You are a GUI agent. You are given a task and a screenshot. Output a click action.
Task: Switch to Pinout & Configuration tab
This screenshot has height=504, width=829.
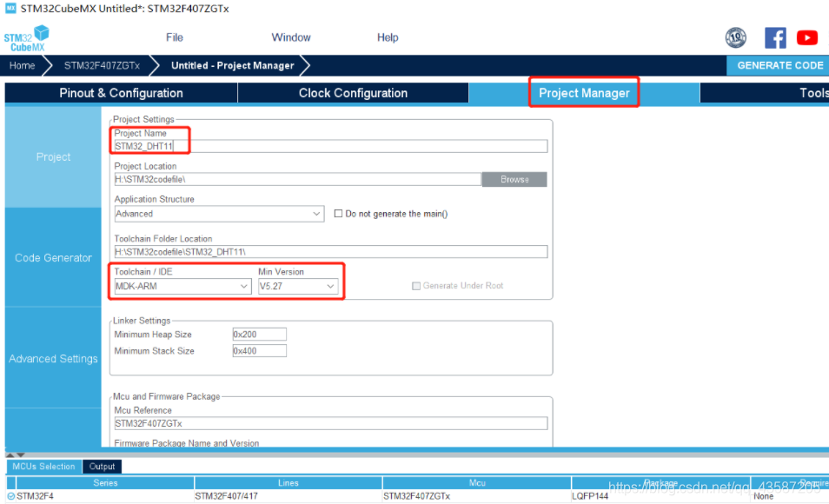(121, 93)
